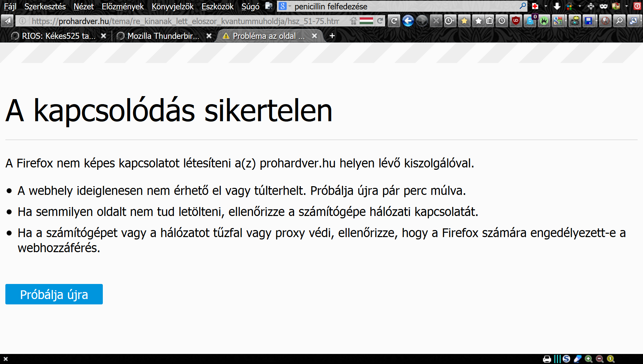
Task: Click the download arrow icon
Action: 557,6
